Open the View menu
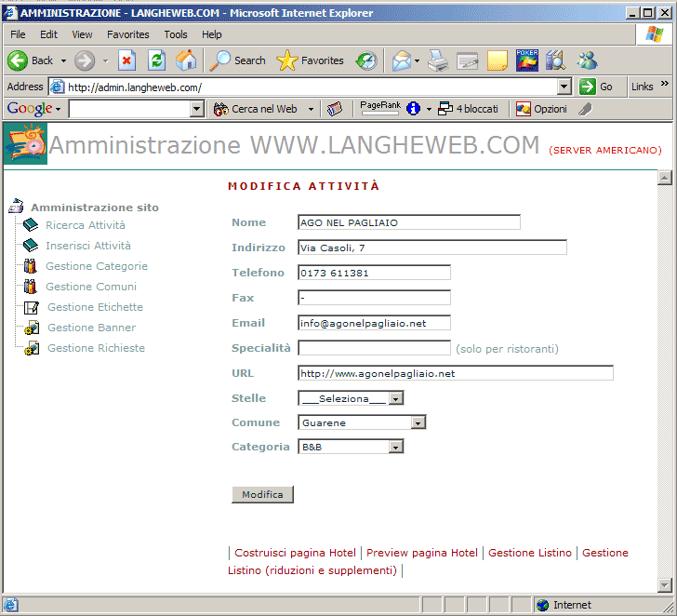Viewport: 677px width, 616px height. point(82,34)
